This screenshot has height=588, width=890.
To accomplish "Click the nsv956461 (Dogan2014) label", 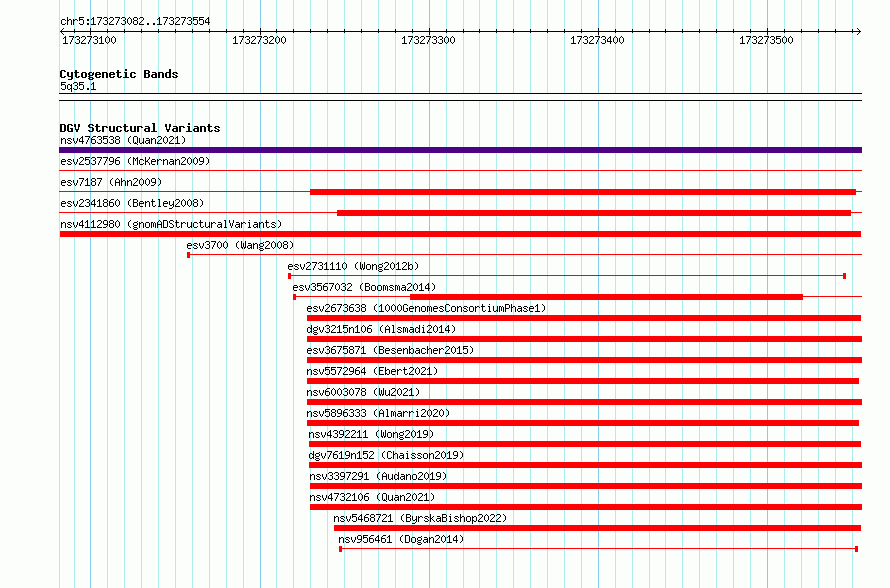I will coord(401,539).
